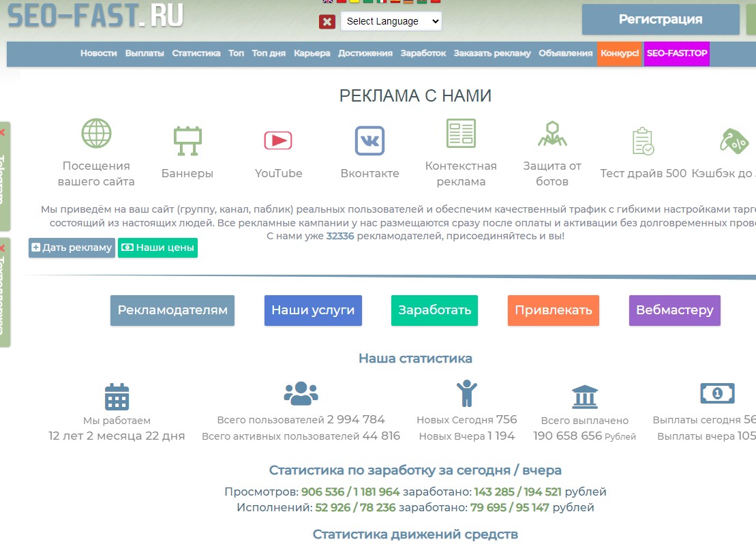
Task: Click the cashback percent tag icon
Action: click(x=734, y=141)
